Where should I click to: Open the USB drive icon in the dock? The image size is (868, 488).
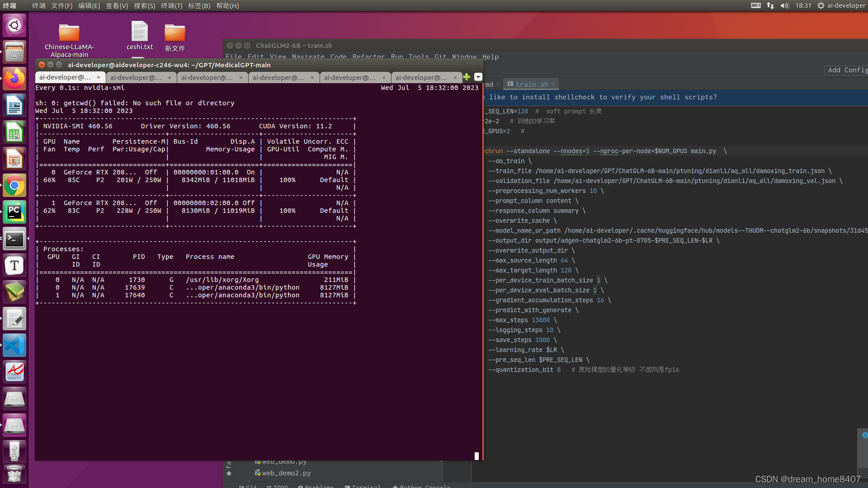pyautogui.click(x=14, y=452)
